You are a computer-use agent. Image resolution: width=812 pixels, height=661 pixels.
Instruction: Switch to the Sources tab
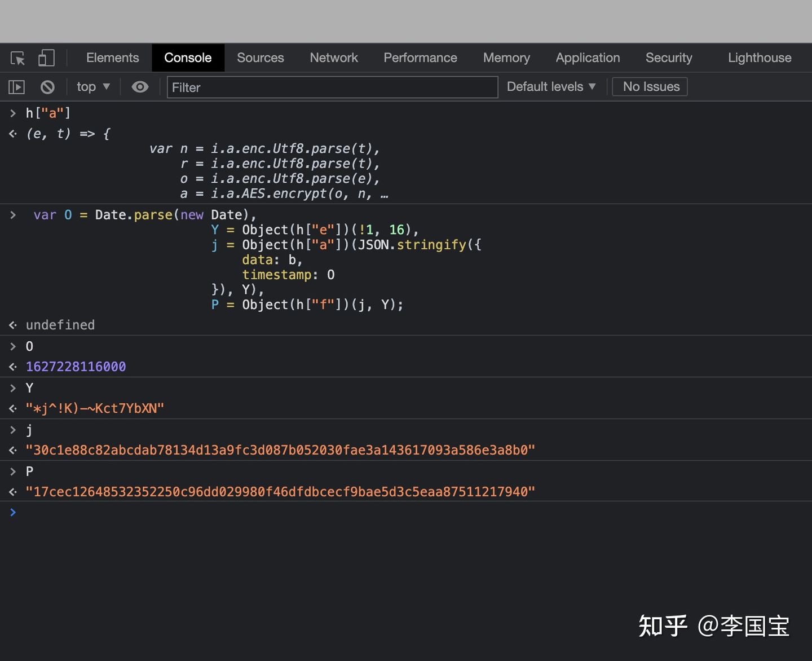261,58
